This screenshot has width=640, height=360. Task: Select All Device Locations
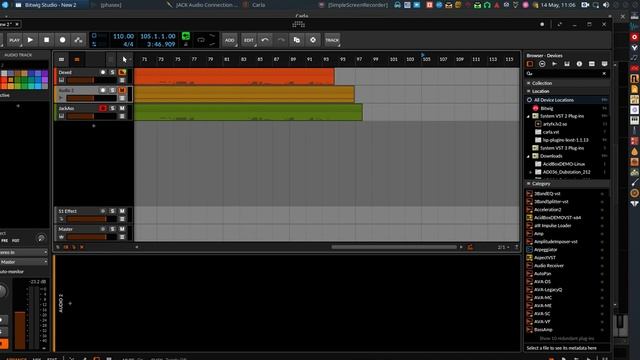[567, 100]
